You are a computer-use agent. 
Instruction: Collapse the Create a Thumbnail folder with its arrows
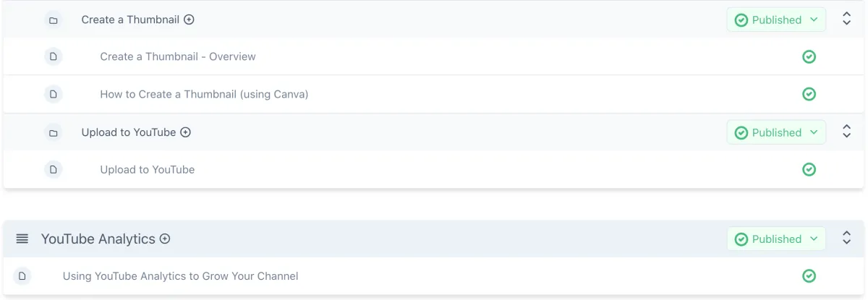[x=847, y=20]
